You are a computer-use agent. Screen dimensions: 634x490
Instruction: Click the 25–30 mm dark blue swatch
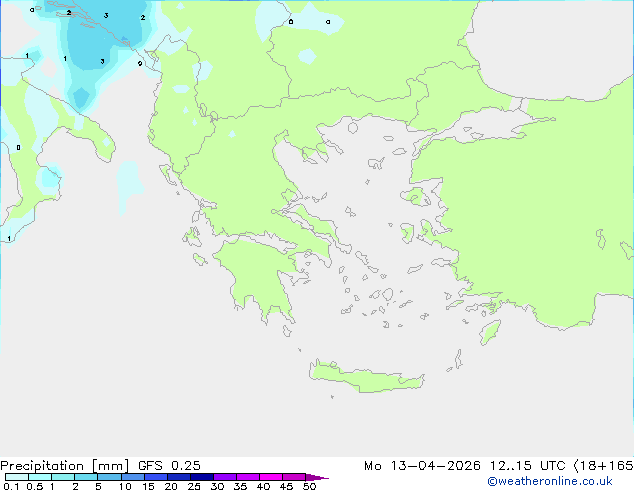202,477
